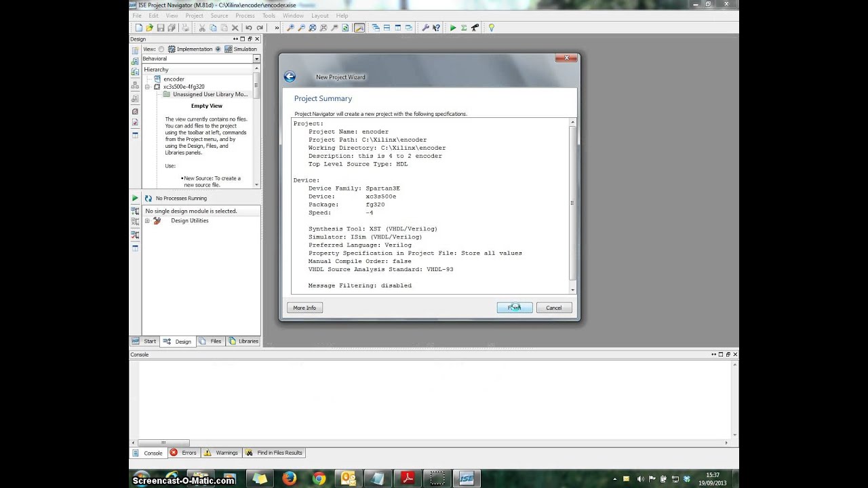The width and height of the screenshot is (868, 488).
Task: Click the Delete X toolbar icon
Action: click(x=235, y=28)
